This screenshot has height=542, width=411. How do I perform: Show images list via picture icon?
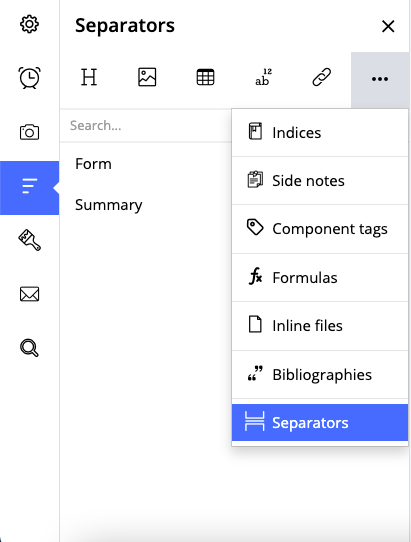click(x=147, y=77)
